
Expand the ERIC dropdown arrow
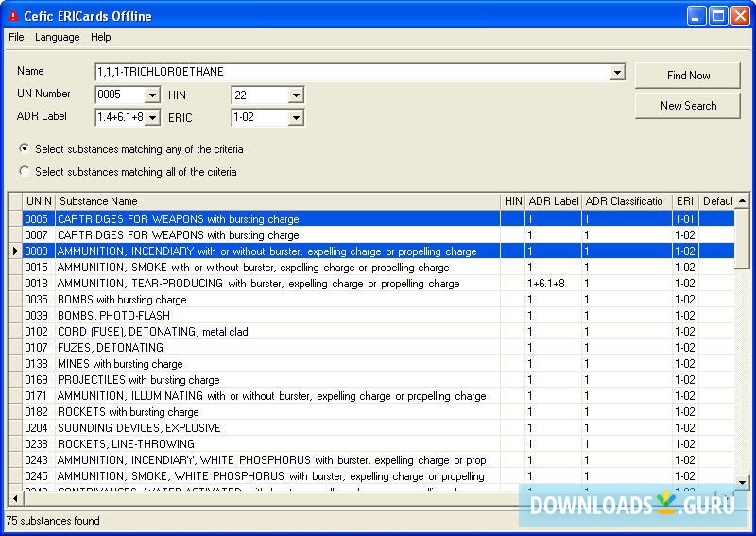pos(296,117)
